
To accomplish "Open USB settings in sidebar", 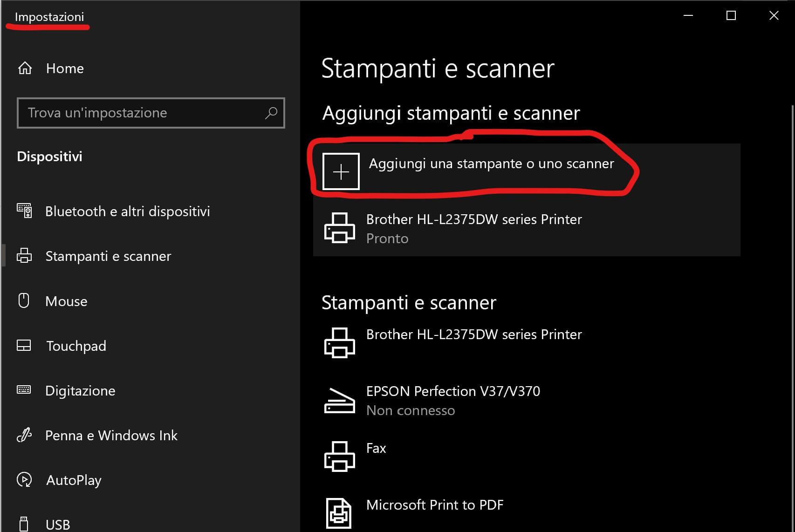I will (x=58, y=525).
